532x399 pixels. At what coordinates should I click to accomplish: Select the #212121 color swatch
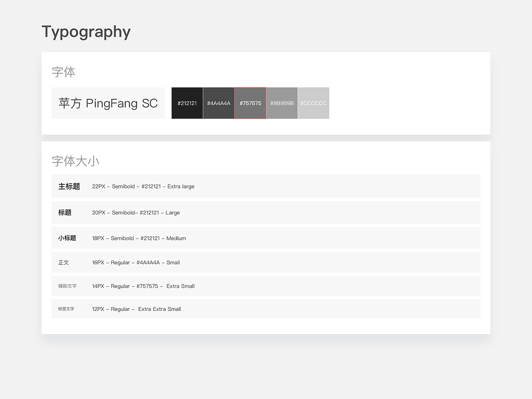click(x=187, y=103)
